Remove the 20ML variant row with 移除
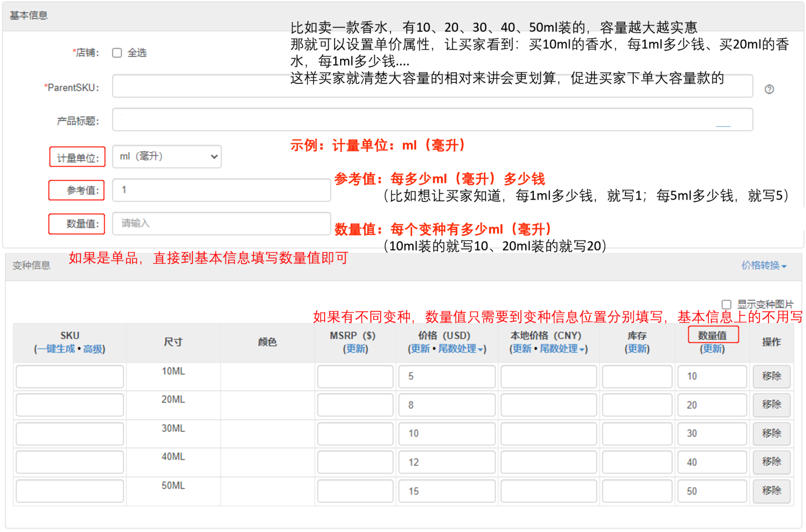This screenshot has width=806, height=532. [771, 405]
